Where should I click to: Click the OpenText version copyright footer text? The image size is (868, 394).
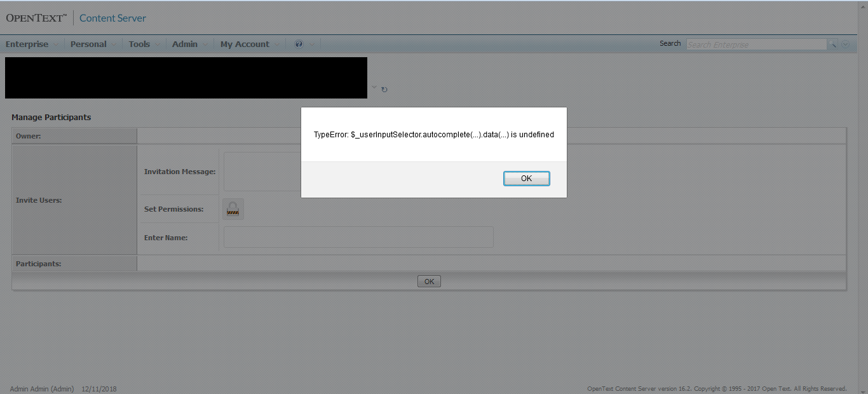point(717,388)
